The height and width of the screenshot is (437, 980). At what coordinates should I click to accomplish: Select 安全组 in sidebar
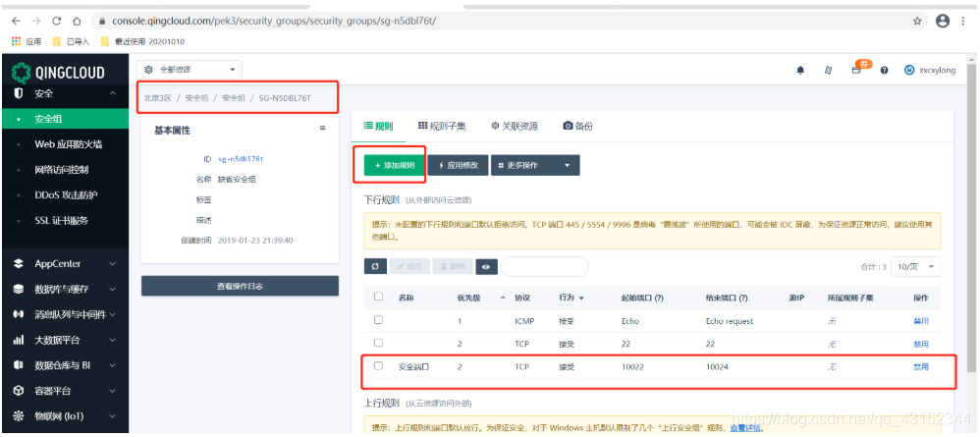pyautogui.click(x=64, y=119)
